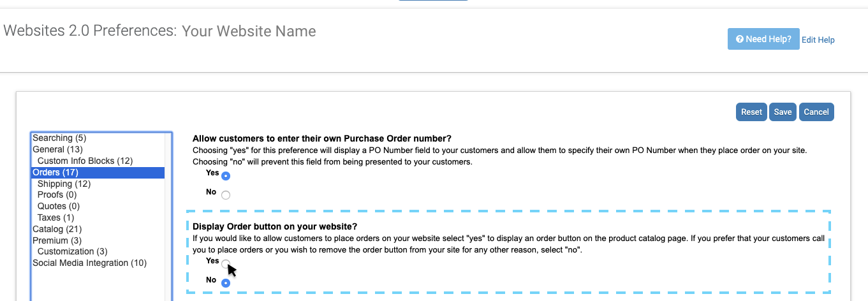This screenshot has height=301, width=868.
Task: Click the Reset button
Action: (751, 112)
